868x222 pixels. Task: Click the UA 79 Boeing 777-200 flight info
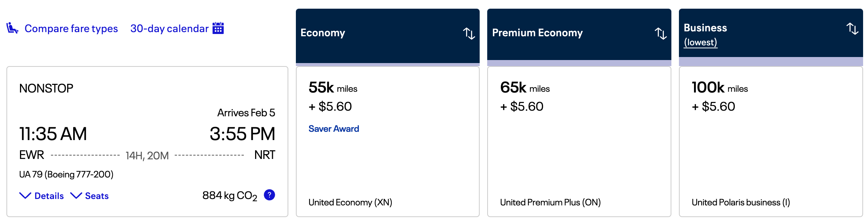click(66, 174)
